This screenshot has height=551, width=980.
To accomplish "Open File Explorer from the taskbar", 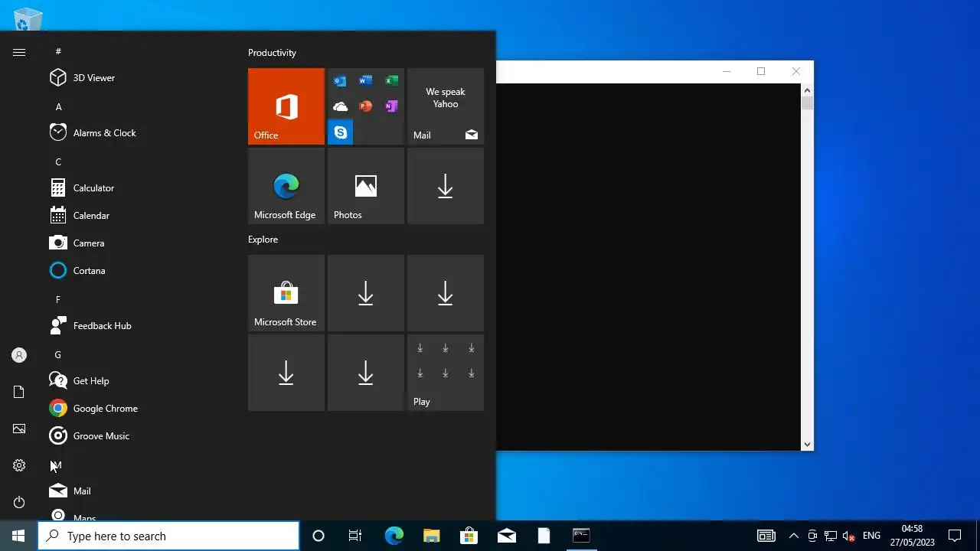I will [431, 536].
